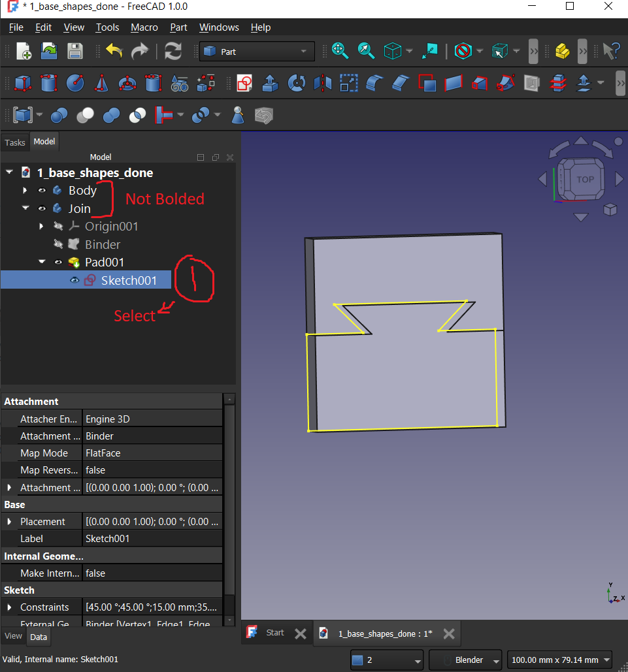Click the Revolve tool icon
Image resolution: width=628 pixels, height=672 pixels.
[297, 83]
